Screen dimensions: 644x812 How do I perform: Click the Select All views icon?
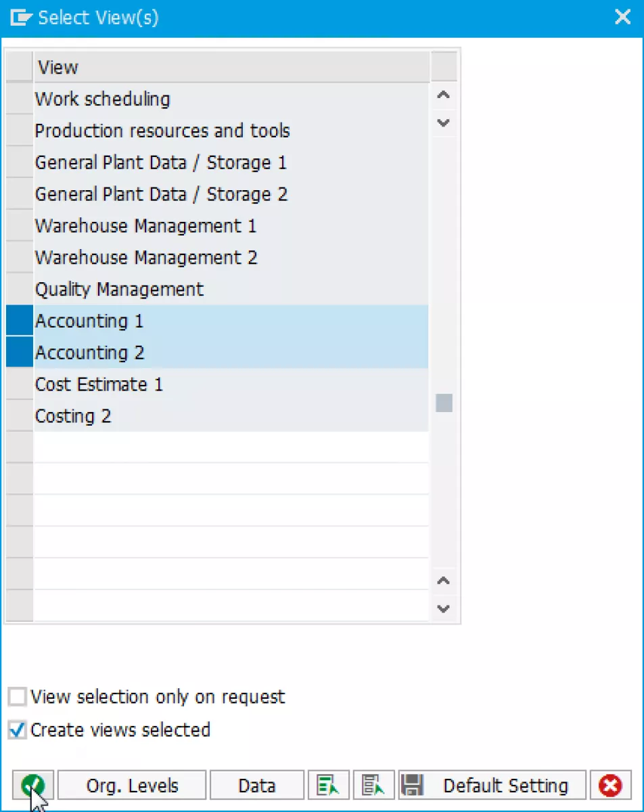point(328,786)
